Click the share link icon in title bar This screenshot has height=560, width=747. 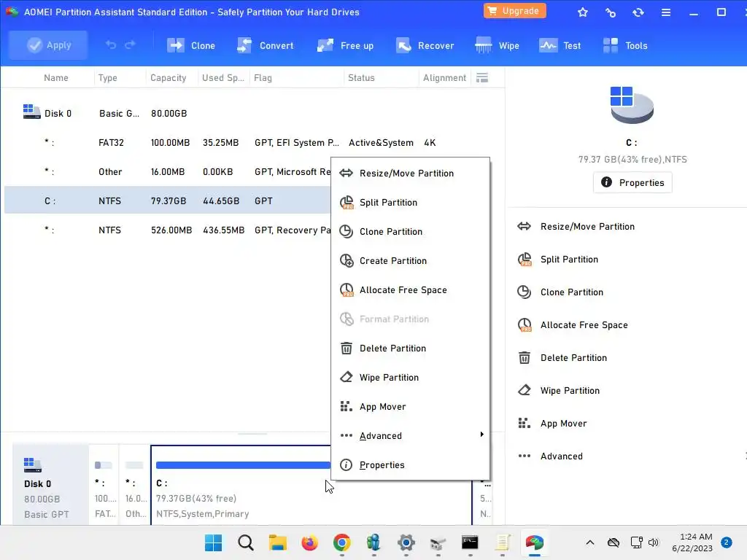(x=611, y=12)
